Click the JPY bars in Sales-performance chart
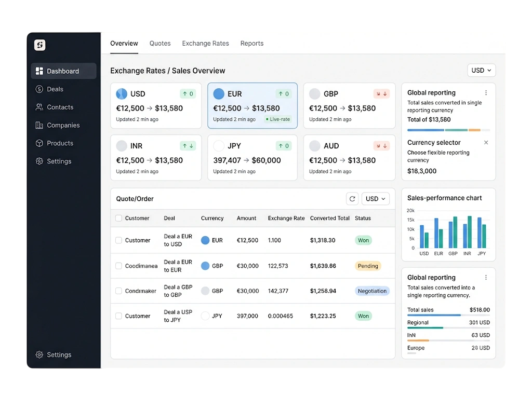532x397 pixels. point(482,232)
